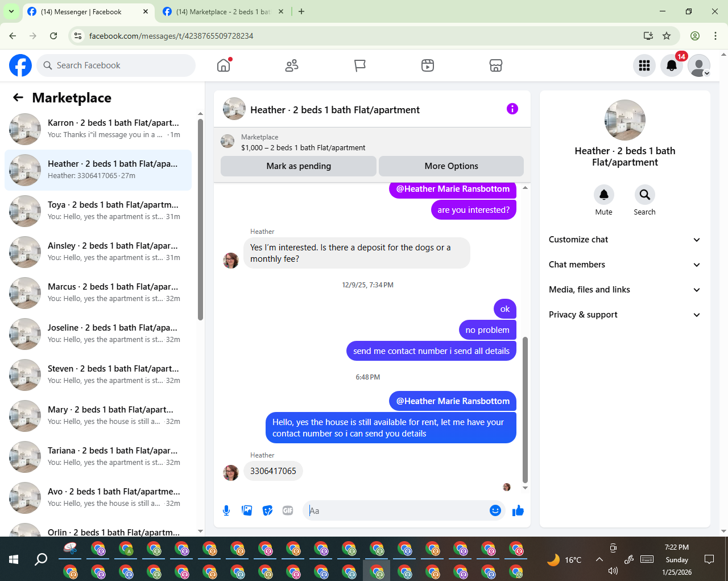Open the Marketplace storefront icon

[496, 65]
